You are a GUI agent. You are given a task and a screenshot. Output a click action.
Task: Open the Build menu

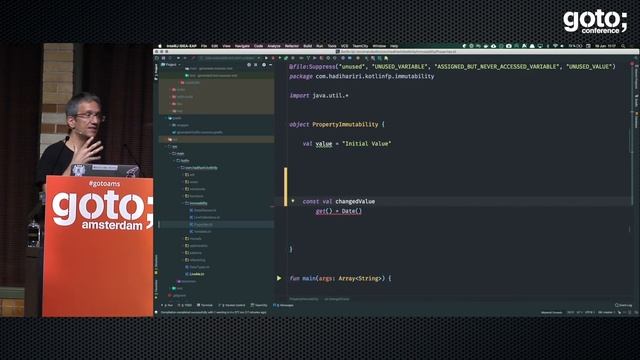(x=308, y=46)
